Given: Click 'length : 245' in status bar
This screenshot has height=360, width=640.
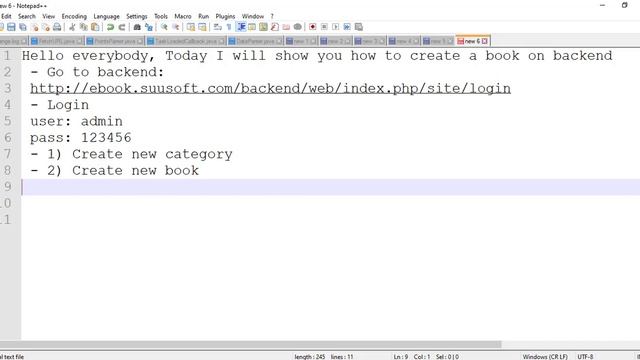Looking at the screenshot, I should [x=310, y=357].
